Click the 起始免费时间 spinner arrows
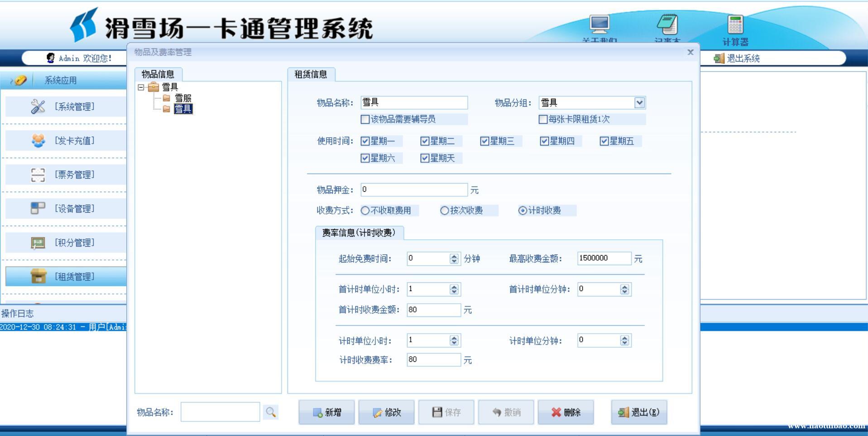Screen dimensions: 868x436 point(454,258)
